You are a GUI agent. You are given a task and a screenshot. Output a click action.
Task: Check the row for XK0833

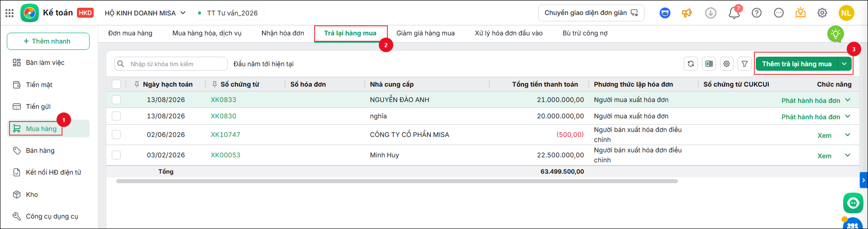pyautogui.click(x=116, y=100)
